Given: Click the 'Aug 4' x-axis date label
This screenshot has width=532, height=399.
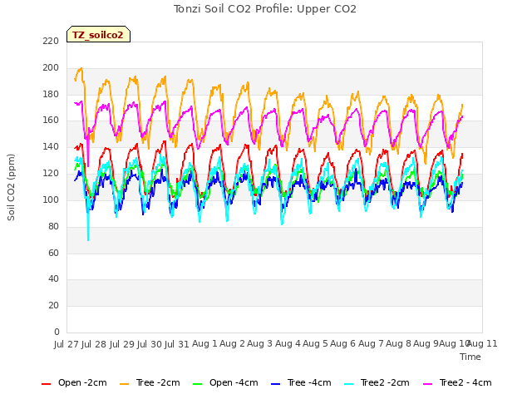Looking at the screenshot, I should coord(288,343).
